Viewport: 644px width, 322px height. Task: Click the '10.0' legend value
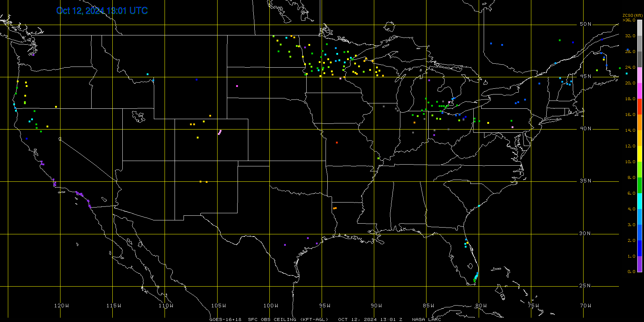pos(630,162)
